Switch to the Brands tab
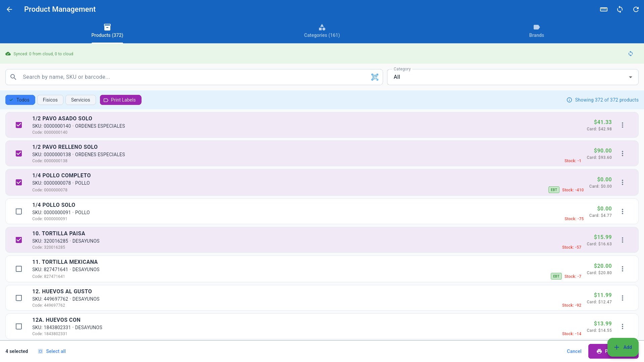The image size is (644, 362). (x=537, y=31)
